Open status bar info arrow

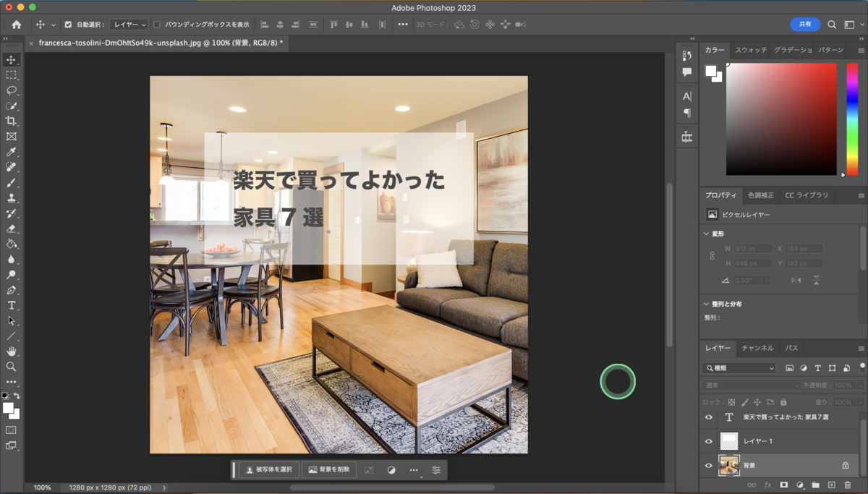pos(164,487)
